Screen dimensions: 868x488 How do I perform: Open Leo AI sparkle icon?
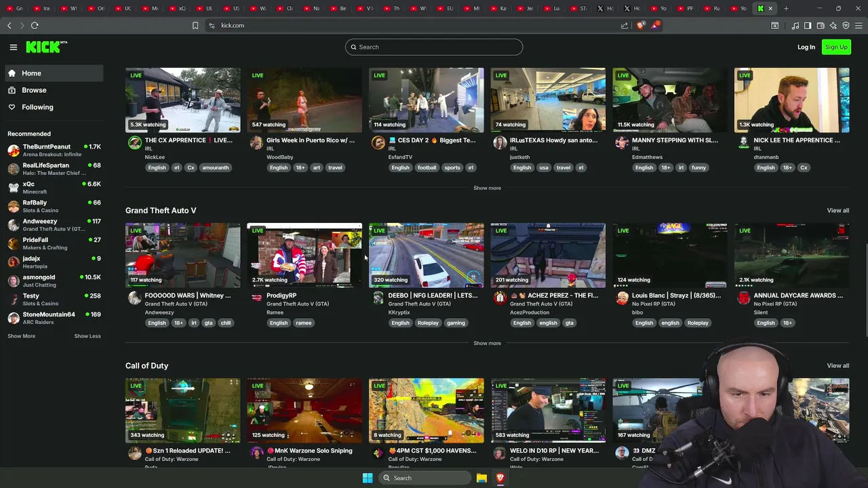click(833, 25)
